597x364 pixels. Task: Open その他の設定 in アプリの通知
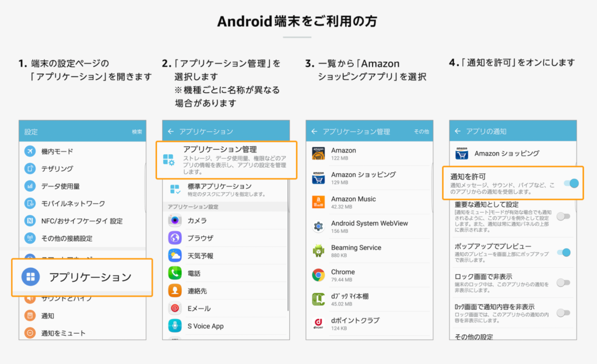tap(473, 336)
